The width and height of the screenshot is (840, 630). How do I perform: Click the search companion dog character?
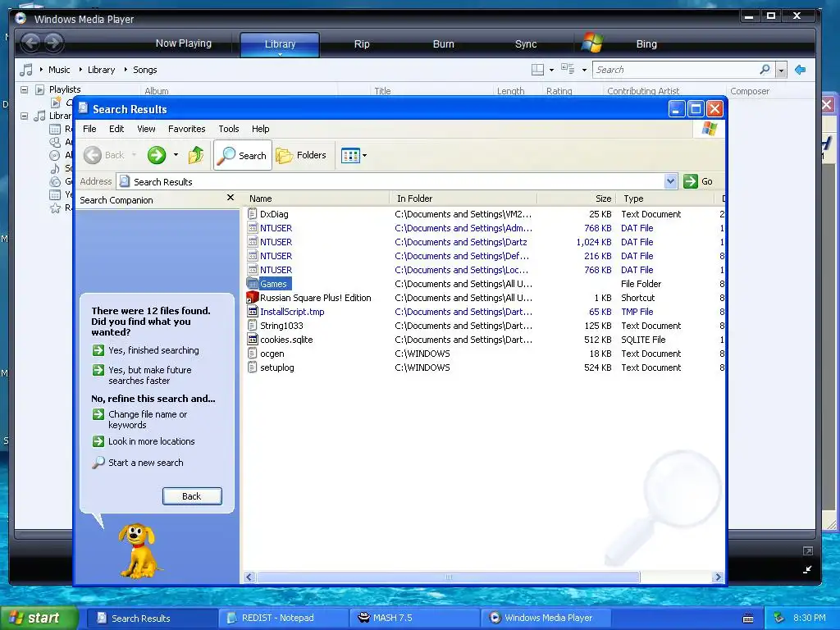click(x=139, y=550)
